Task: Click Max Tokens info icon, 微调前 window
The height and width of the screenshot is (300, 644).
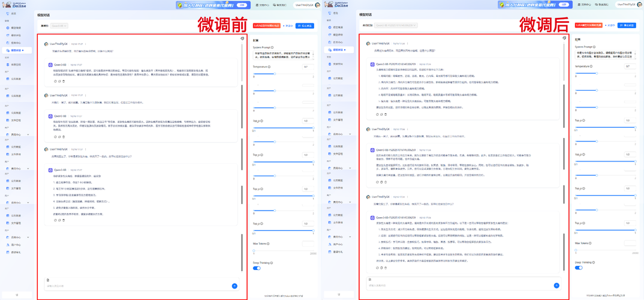Action: click(x=268, y=244)
